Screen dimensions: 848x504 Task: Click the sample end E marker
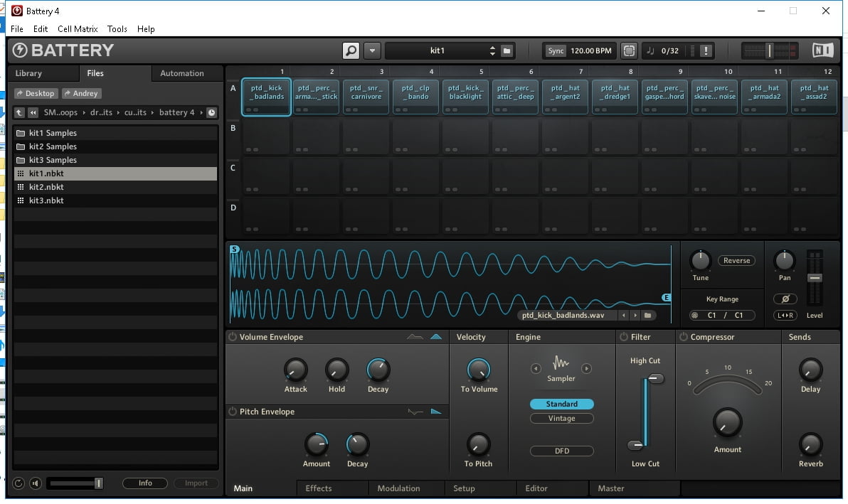point(667,298)
